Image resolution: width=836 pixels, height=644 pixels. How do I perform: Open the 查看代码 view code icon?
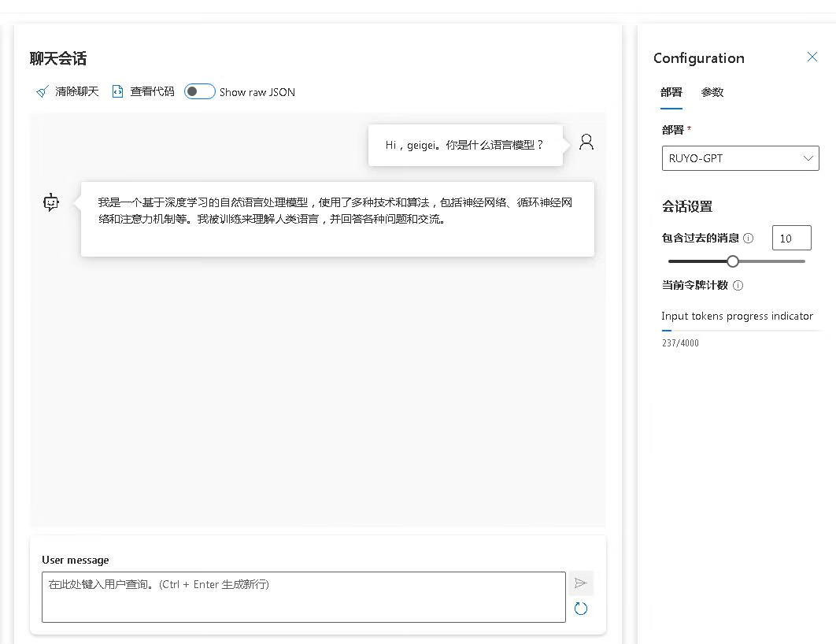[x=118, y=92]
